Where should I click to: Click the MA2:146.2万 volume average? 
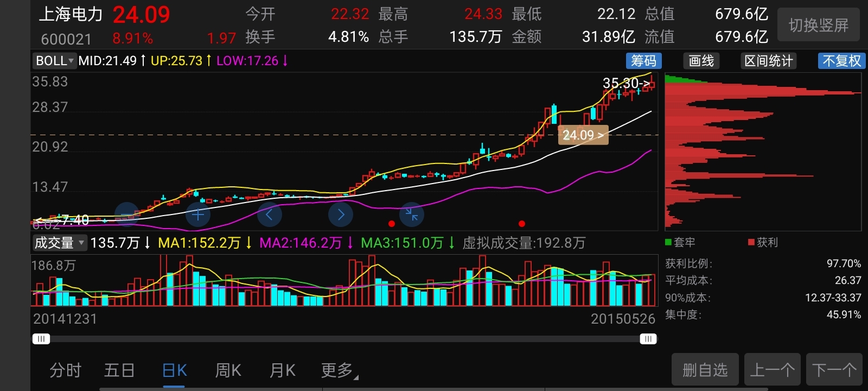[301, 243]
